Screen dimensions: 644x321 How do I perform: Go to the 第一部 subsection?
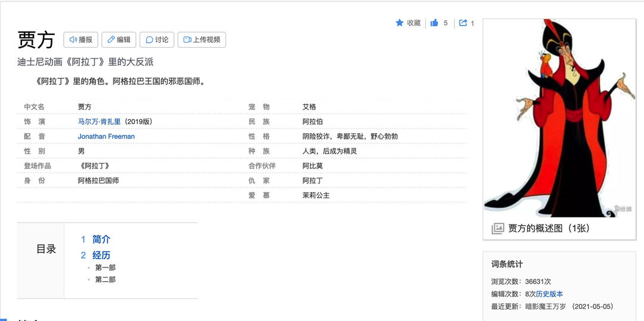click(105, 268)
